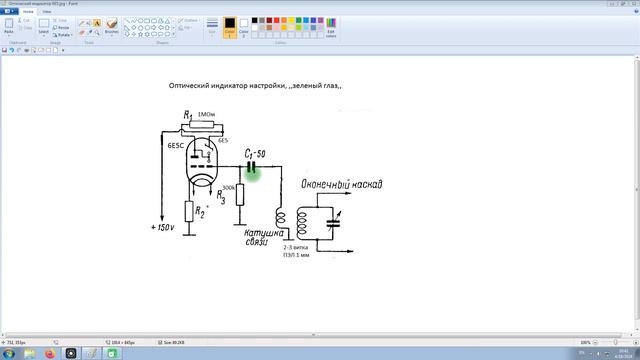640x360 pixels.
Task: Select the Pencil tool
Action: (x=81, y=23)
